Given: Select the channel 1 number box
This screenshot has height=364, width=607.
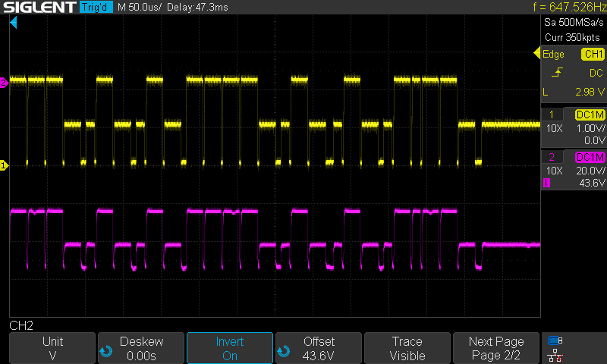Looking at the screenshot, I should pos(552,115).
